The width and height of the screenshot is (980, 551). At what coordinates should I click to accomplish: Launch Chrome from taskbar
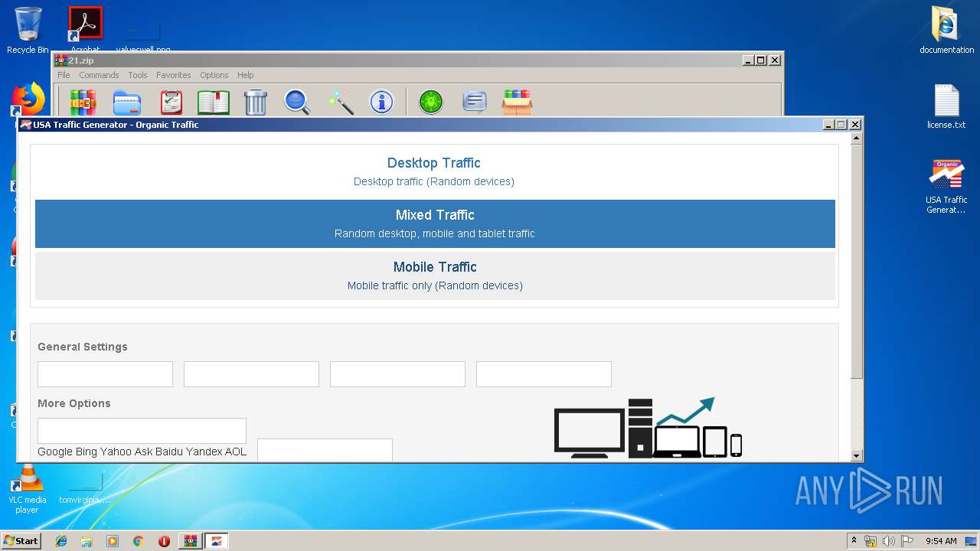click(x=138, y=541)
